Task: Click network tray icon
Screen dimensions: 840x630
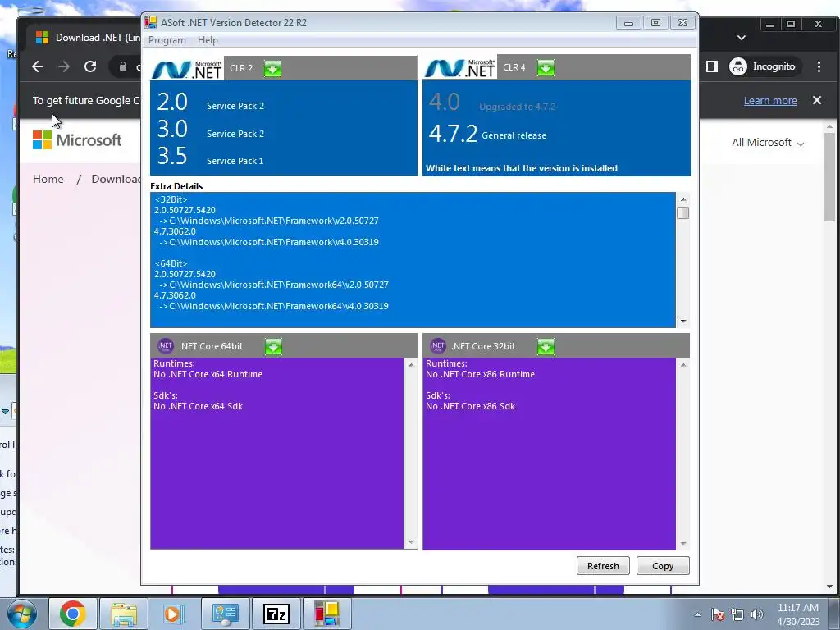Action: point(737,614)
